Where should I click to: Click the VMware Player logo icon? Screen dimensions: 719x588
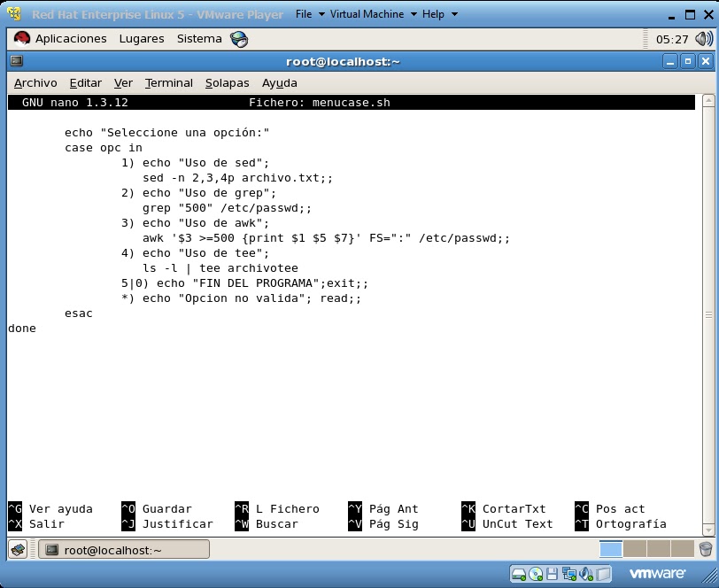point(15,14)
